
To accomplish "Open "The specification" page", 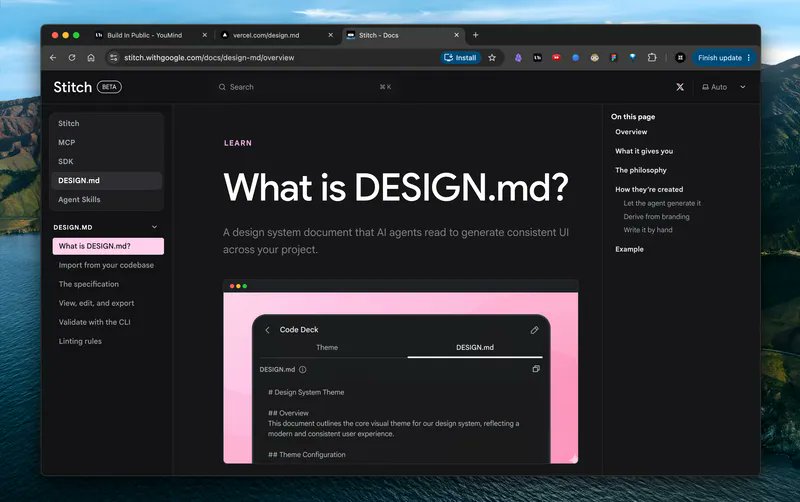I will (x=89, y=284).
